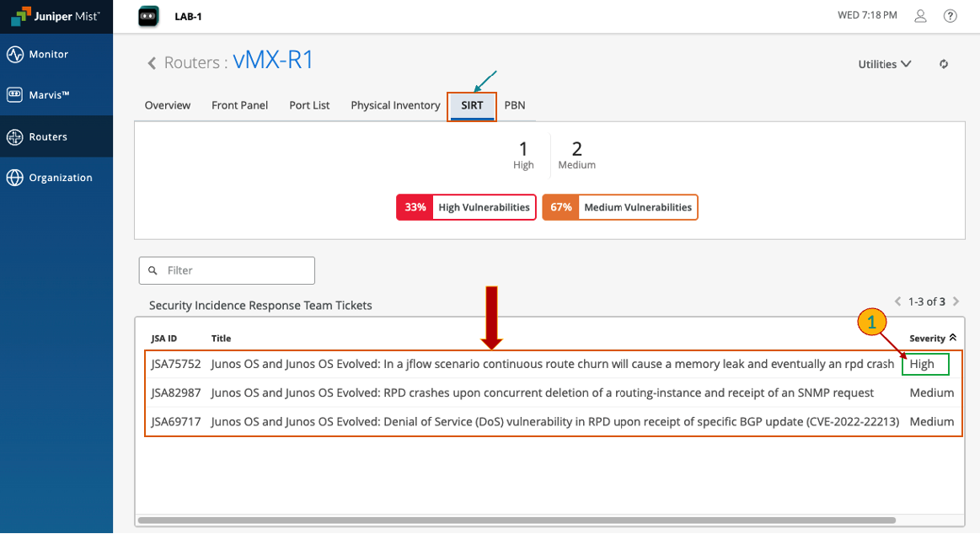Click the LAB-1 organization avatar icon
This screenshot has width=980, height=534.
[148, 16]
